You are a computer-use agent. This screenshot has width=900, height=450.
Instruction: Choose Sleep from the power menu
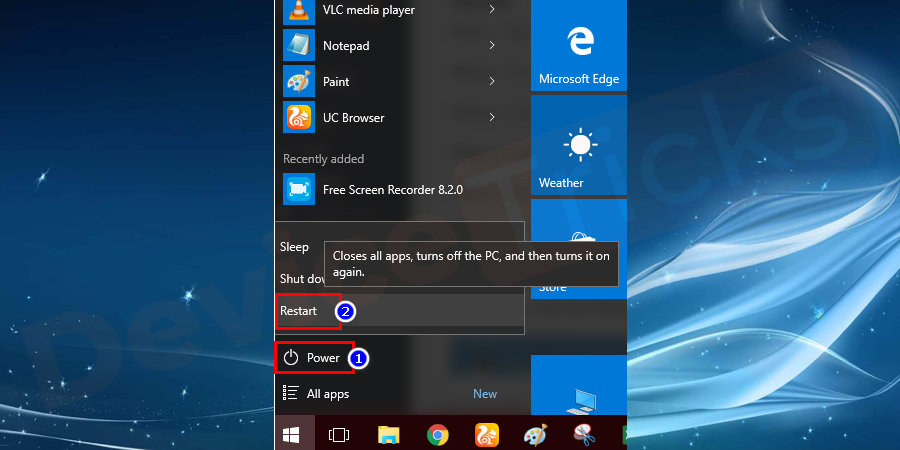(294, 247)
